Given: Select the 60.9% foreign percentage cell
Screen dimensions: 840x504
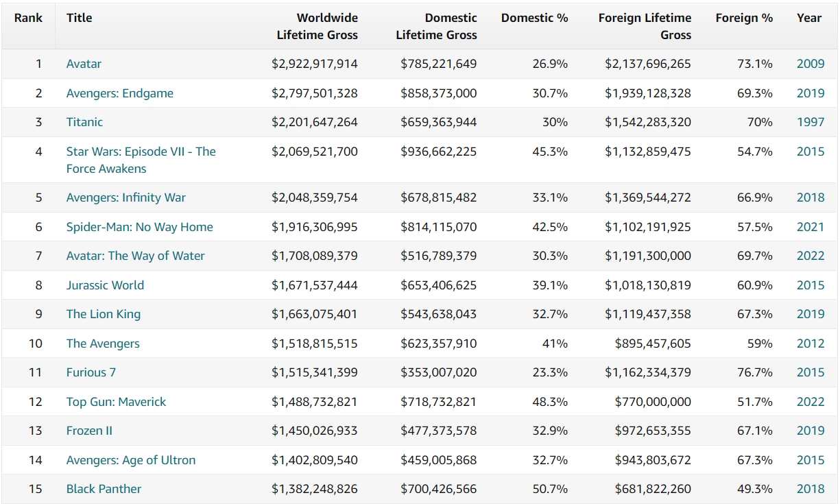Looking at the screenshot, I should tap(755, 285).
